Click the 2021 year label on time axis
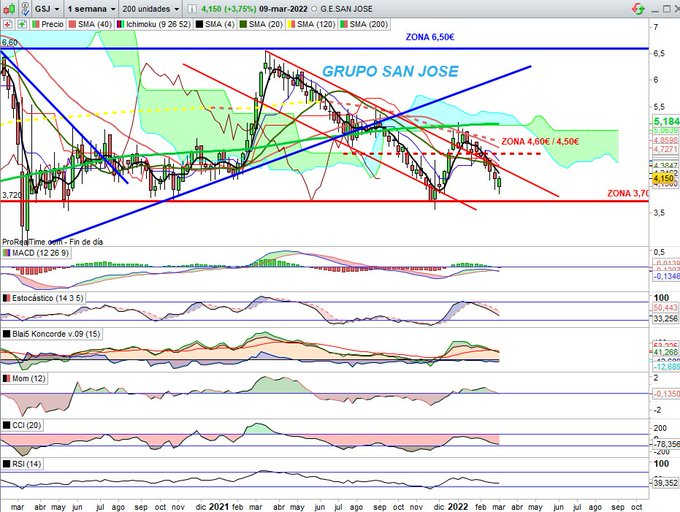Screen dimensions: 680x512 tap(219, 506)
